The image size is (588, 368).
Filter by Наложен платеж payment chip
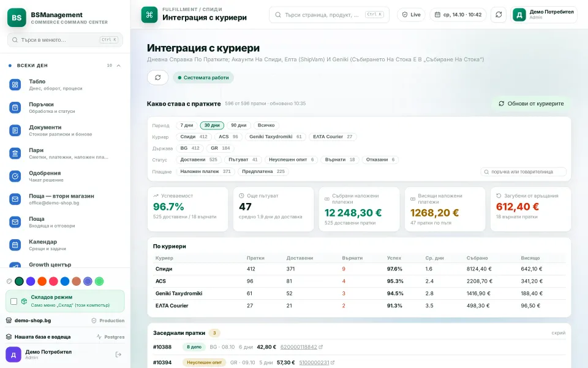tap(206, 172)
